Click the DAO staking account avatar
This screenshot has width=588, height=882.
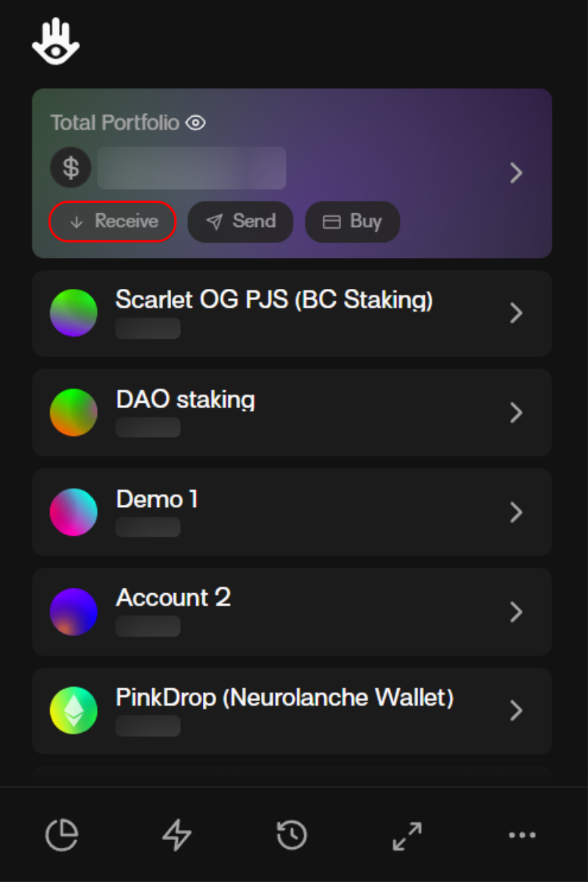coord(73,412)
